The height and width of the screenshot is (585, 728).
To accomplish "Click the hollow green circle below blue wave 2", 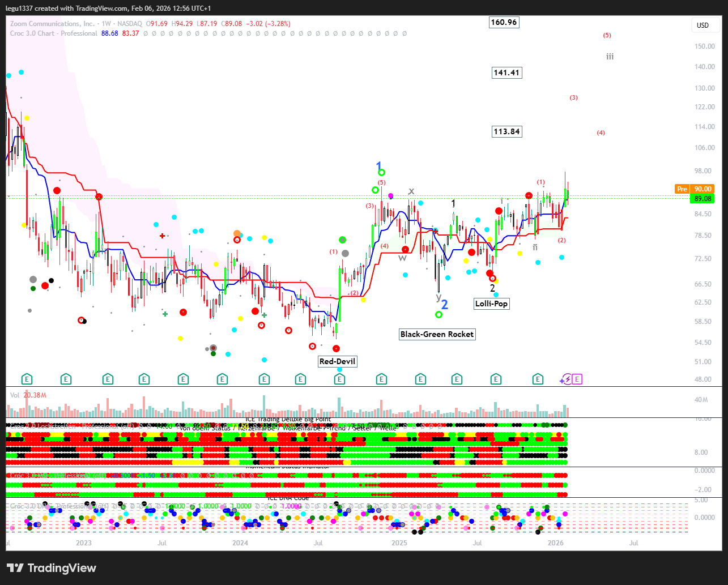I will pyautogui.click(x=438, y=314).
